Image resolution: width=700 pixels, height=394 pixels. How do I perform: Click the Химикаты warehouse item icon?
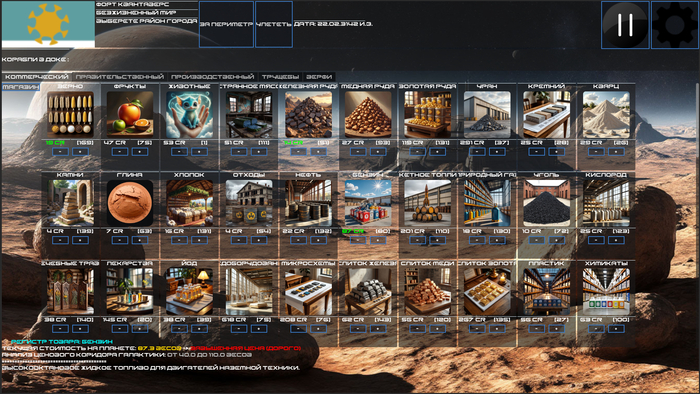click(x=606, y=291)
